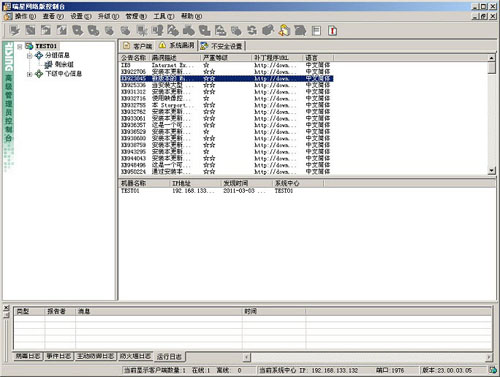Select the KB933061 bulletin row
This screenshot has width=500, height=377.
(227, 119)
